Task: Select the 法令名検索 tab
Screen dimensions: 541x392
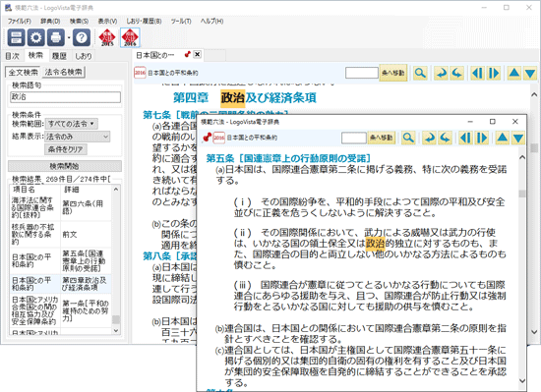Action: click(64, 73)
